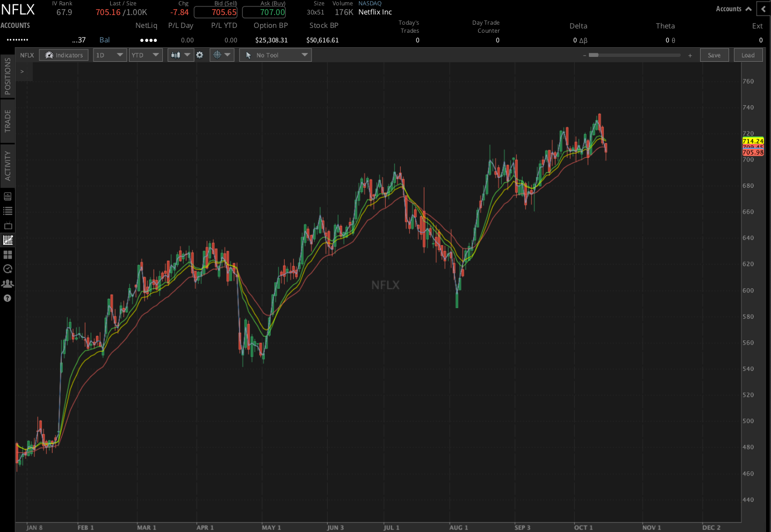
Task: Open the quote board icon in sidebar
Action: click(x=8, y=196)
